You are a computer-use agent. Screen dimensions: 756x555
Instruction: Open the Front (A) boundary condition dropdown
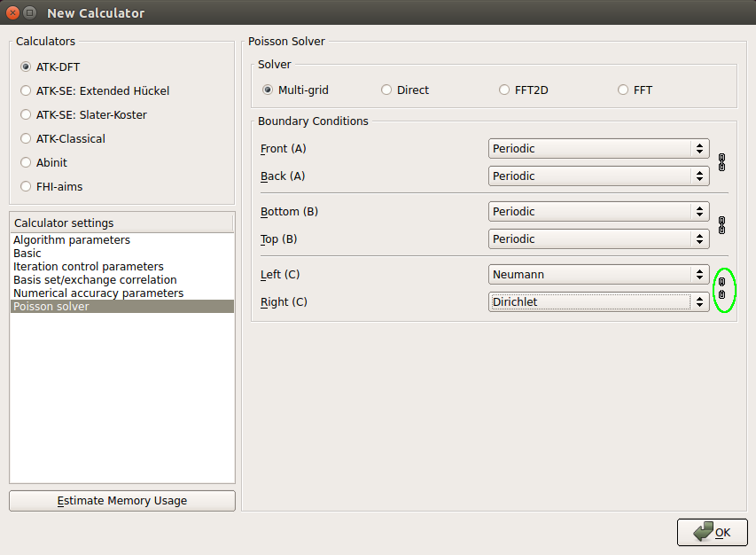pyautogui.click(x=599, y=149)
